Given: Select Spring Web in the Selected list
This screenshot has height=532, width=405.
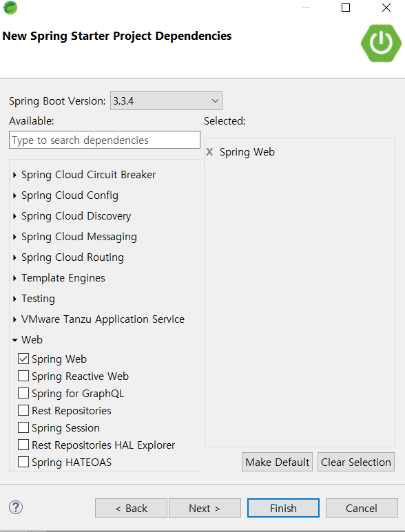Looking at the screenshot, I should click(x=247, y=152).
